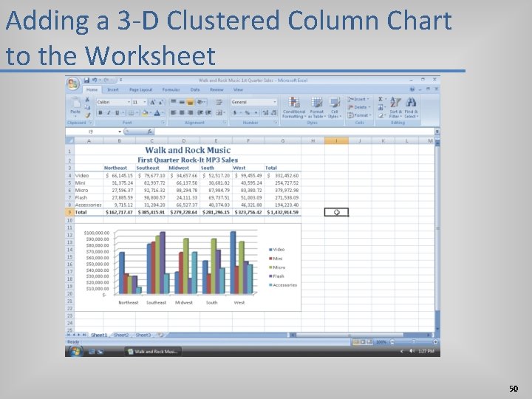The height and width of the screenshot is (399, 532).
Task: Open the Sheet3 worksheet tab
Action: [x=143, y=335]
